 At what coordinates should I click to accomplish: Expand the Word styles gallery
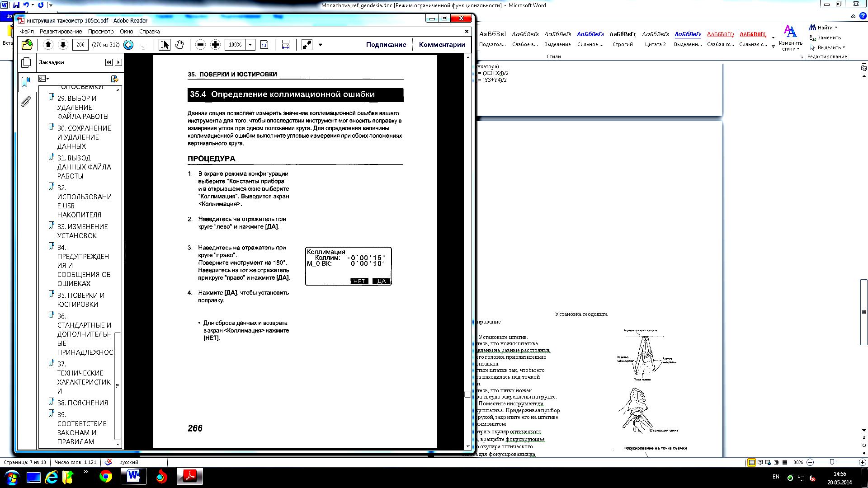click(773, 47)
